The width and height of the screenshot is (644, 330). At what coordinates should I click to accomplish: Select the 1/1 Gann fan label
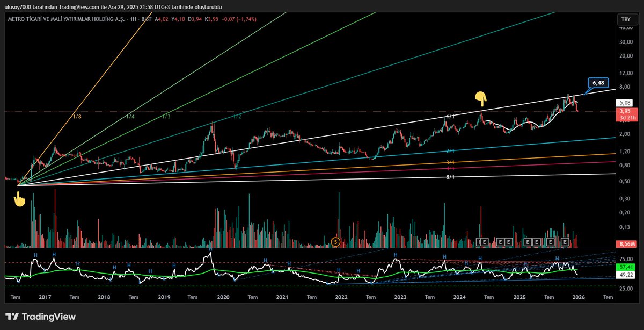coord(451,117)
